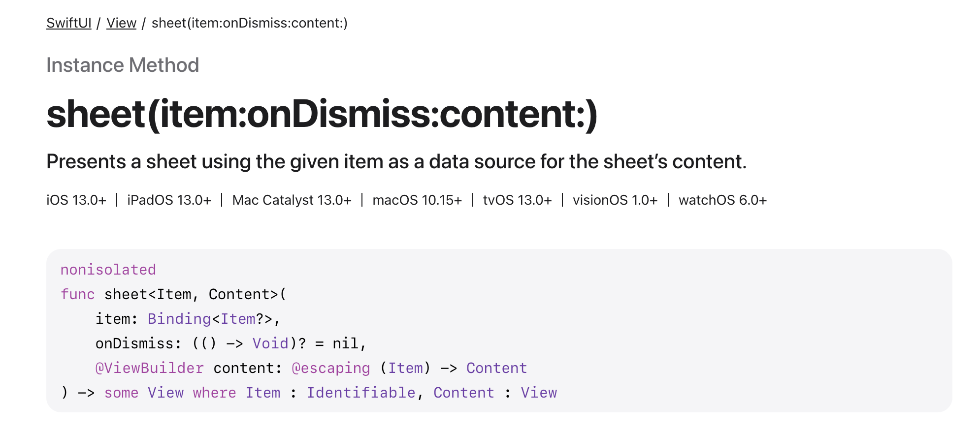Image resolution: width=980 pixels, height=433 pixels.
Task: Click the macOS 10.15+ availability label
Action: (x=417, y=200)
